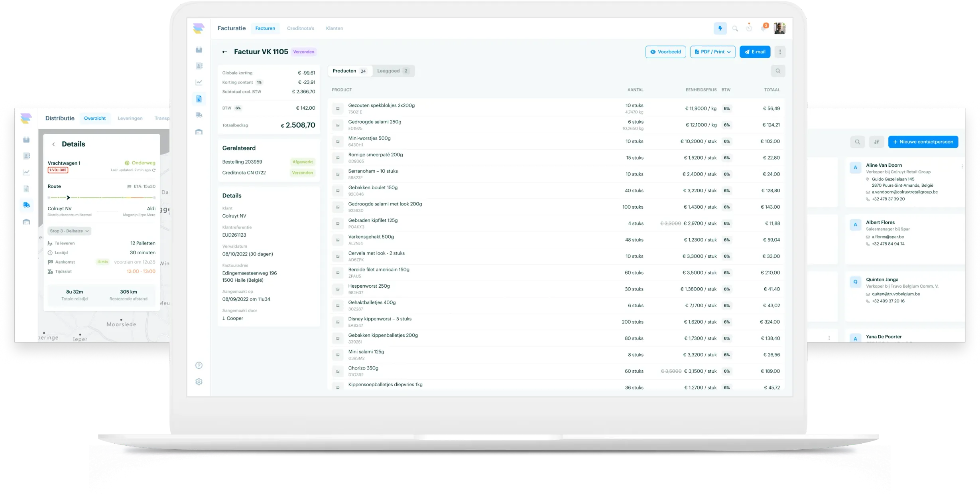Open the timer icon in top bar
The image size is (980, 494).
(749, 28)
